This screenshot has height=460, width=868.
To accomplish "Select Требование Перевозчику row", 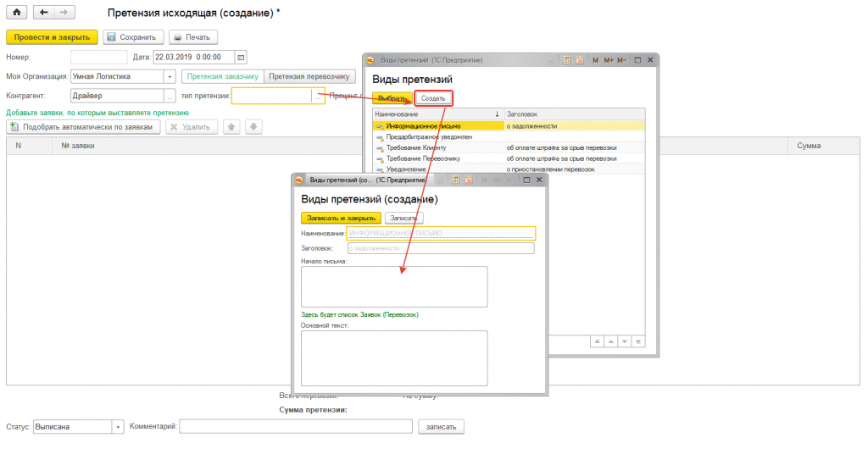I will click(x=509, y=158).
